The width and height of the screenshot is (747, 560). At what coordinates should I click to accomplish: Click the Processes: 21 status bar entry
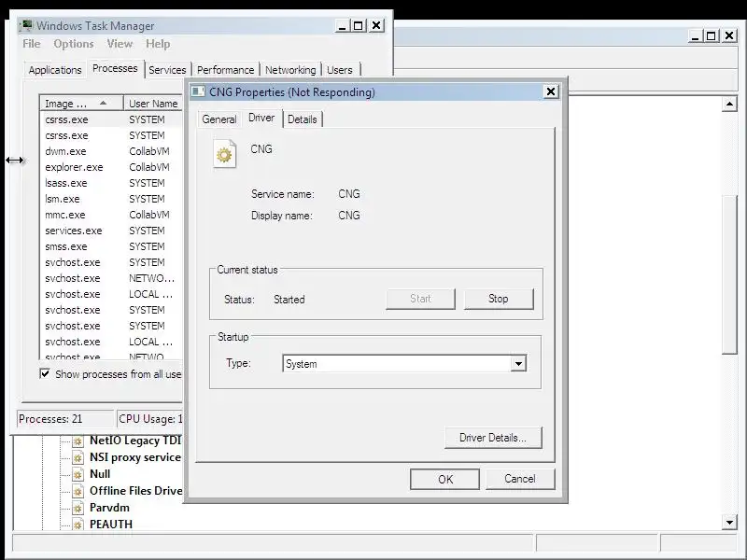(65, 419)
